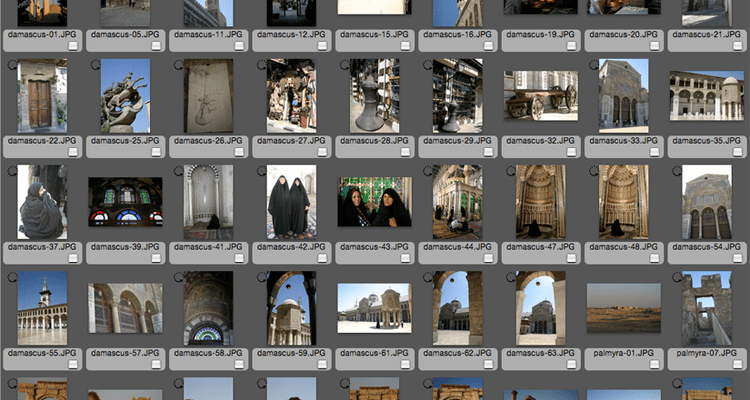Click the damascus-58.JPG filename label

200,354
